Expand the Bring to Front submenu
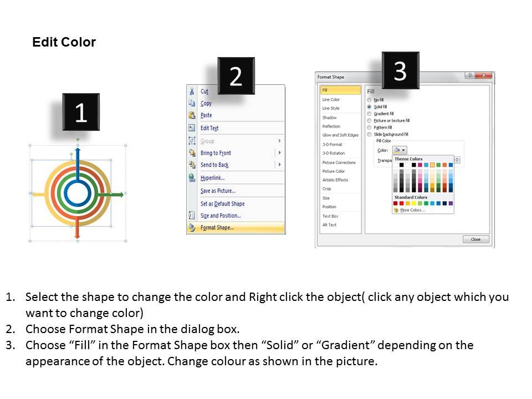Viewport: 532px width, 399px height. 280,153
